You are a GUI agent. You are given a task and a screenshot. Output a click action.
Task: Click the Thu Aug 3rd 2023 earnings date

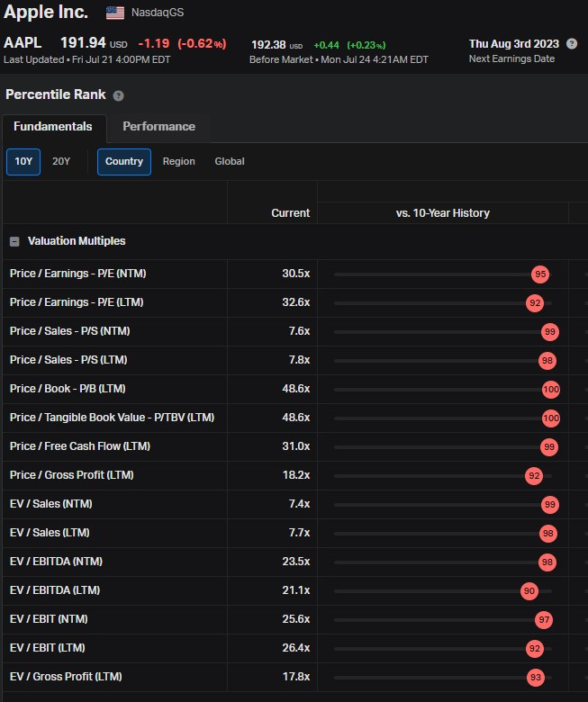[x=513, y=44]
